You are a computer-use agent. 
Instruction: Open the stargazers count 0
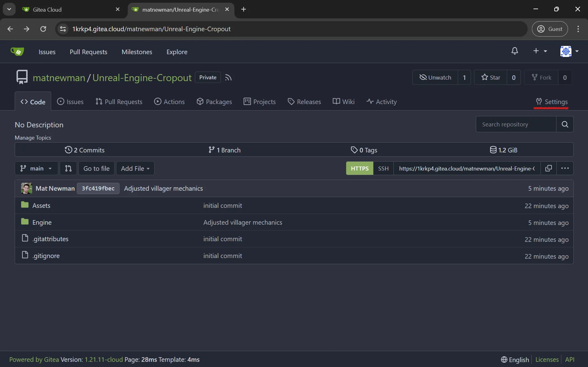pos(514,77)
